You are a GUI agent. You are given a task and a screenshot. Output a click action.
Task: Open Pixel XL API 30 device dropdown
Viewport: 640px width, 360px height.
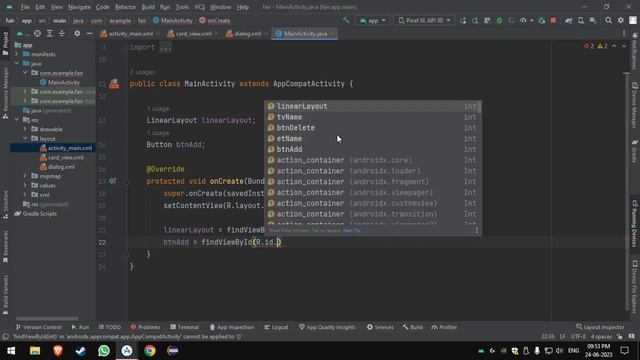click(424, 20)
